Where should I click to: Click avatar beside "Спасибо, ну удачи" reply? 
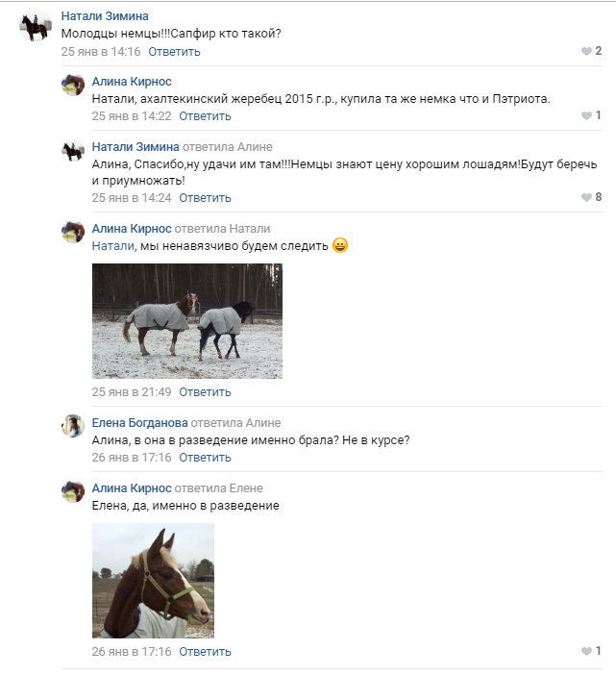pos(73,151)
